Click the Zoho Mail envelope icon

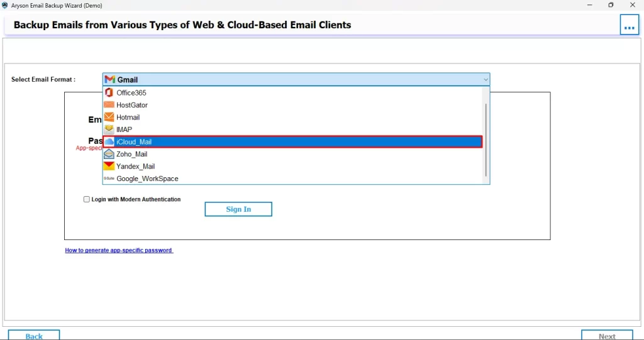(109, 154)
